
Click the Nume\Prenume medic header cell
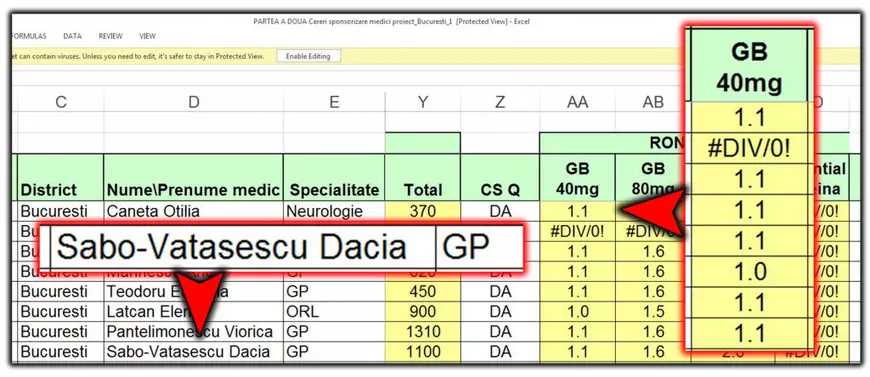coord(193,177)
